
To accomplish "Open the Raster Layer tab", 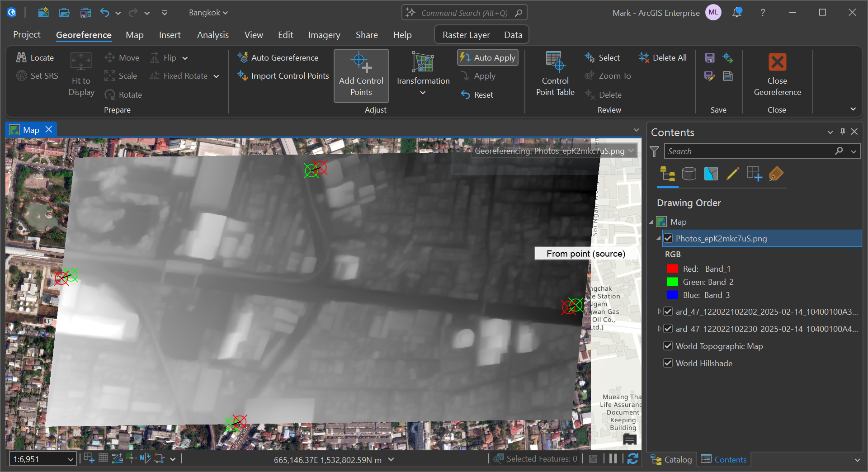I will pyautogui.click(x=466, y=35).
